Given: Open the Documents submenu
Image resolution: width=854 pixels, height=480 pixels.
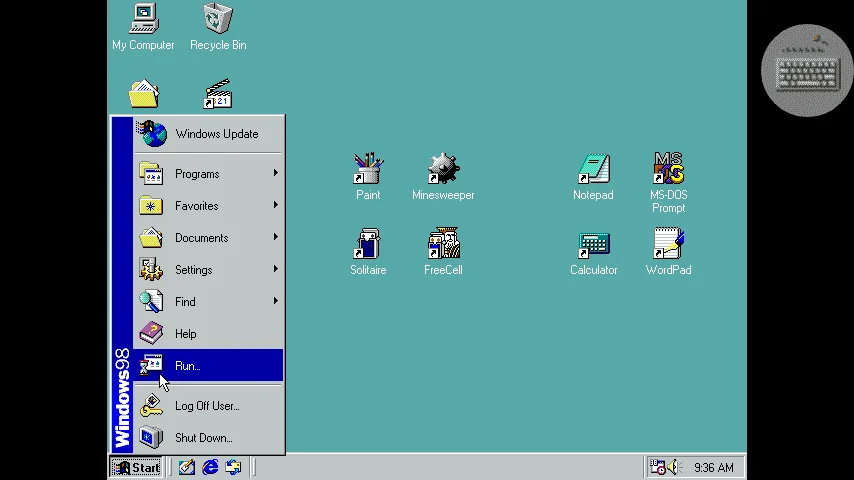Looking at the screenshot, I should [208, 238].
